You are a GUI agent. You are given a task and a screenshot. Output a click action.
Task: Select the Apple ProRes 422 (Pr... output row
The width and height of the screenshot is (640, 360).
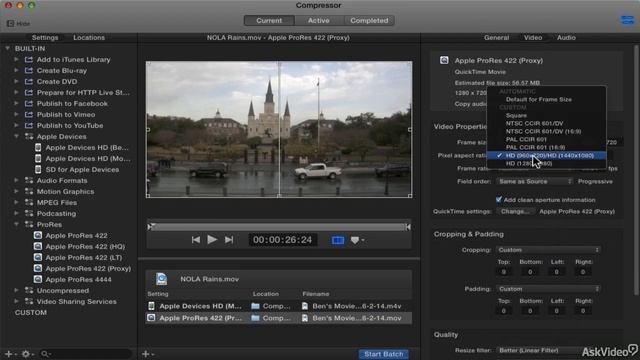(x=279, y=318)
